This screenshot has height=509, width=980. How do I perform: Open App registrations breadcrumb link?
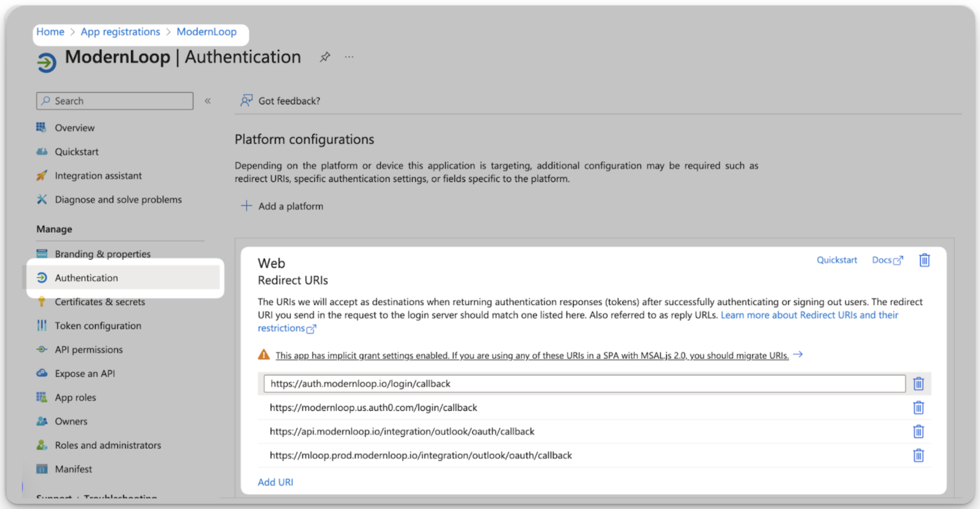coord(120,32)
